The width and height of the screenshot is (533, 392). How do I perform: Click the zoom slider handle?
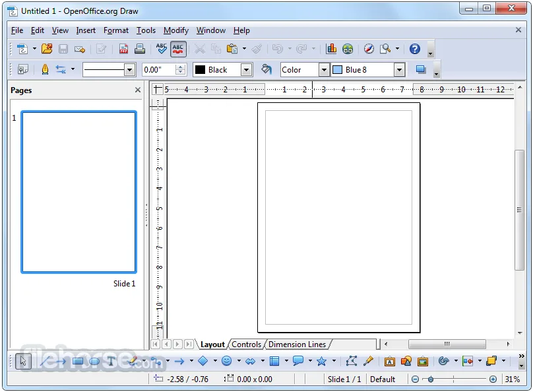tap(431, 379)
